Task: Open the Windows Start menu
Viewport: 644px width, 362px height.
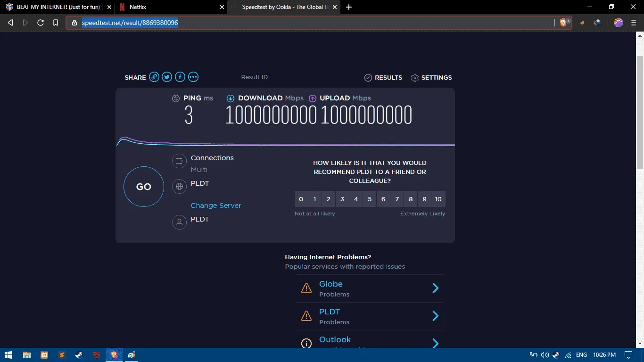Action: [x=8, y=355]
